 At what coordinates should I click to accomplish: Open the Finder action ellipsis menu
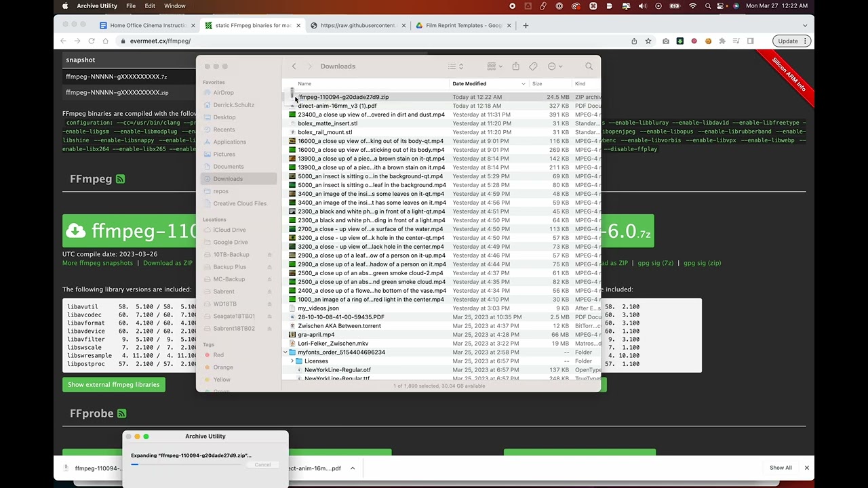coord(554,66)
